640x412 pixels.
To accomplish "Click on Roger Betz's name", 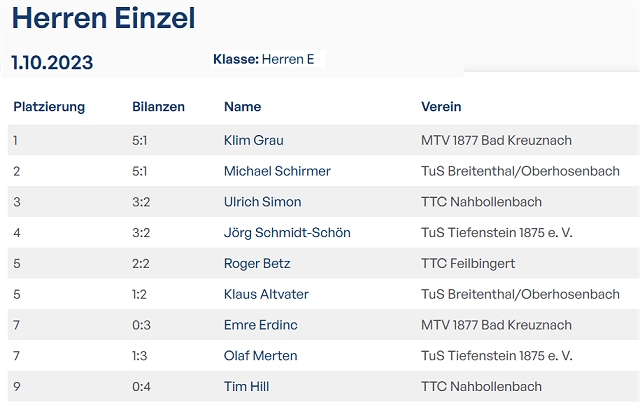I will 257,264.
